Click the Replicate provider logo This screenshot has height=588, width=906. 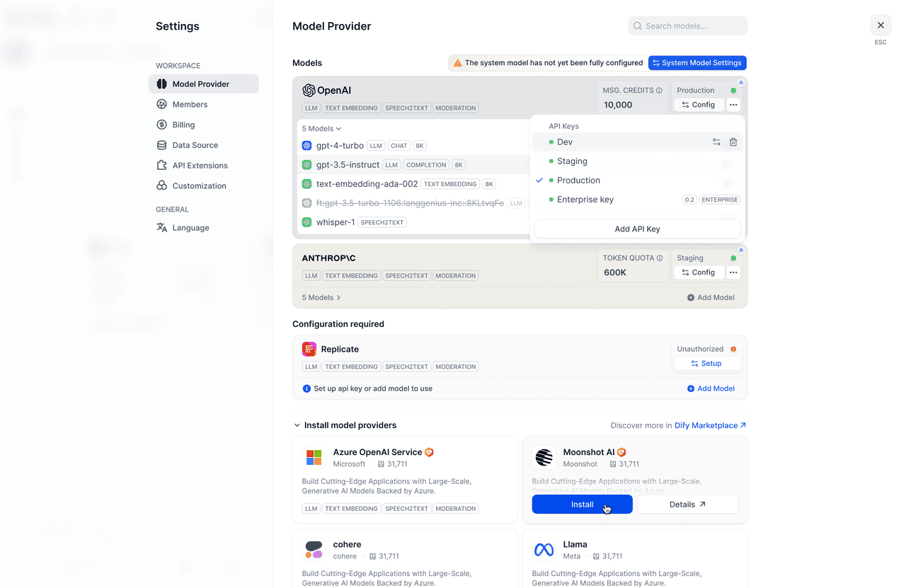[309, 349]
